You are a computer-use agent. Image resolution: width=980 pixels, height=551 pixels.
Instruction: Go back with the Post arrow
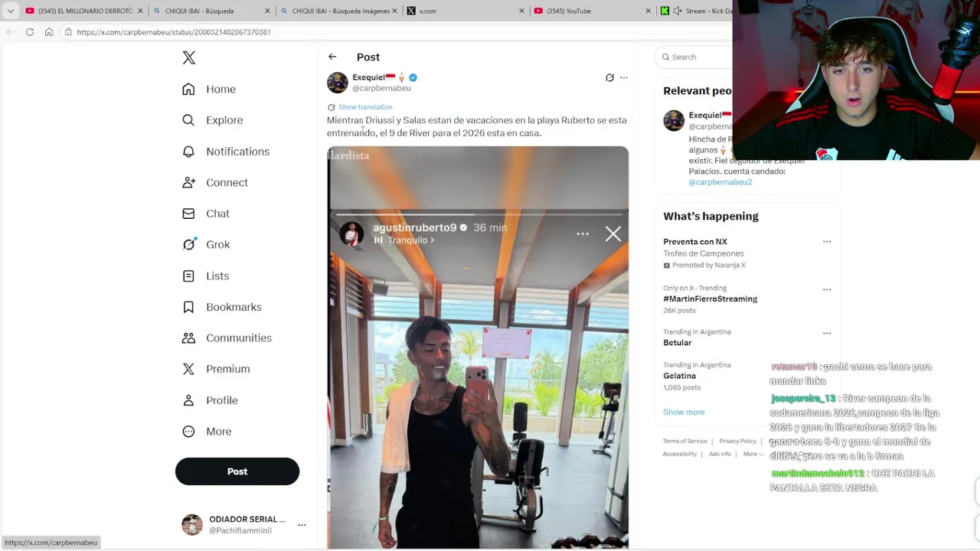(x=332, y=57)
